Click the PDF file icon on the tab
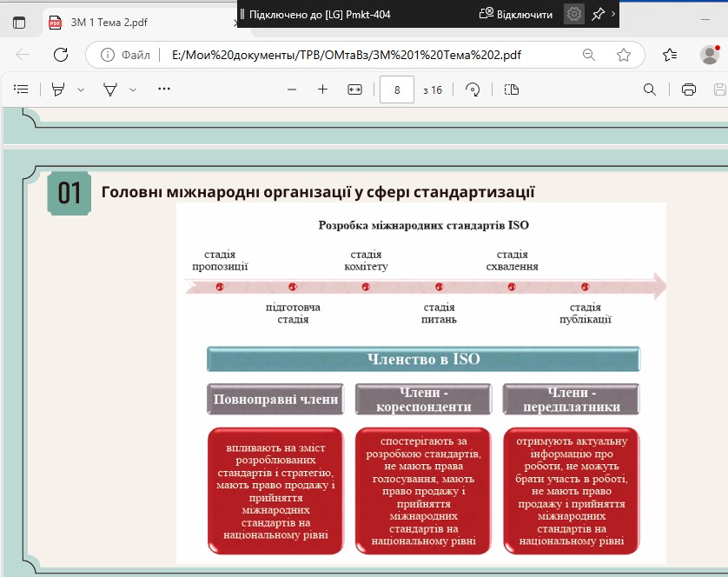728x577 pixels. tap(56, 23)
